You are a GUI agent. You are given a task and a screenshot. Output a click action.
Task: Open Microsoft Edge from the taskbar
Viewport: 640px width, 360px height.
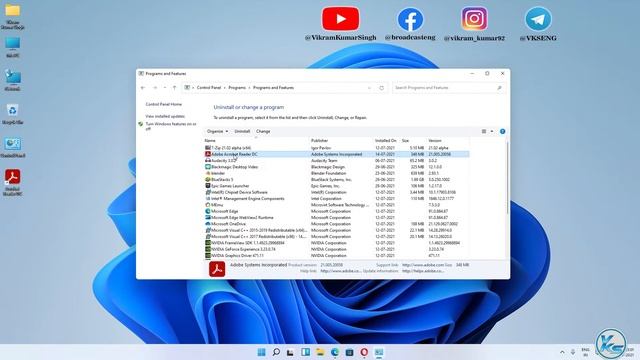[x=335, y=352]
